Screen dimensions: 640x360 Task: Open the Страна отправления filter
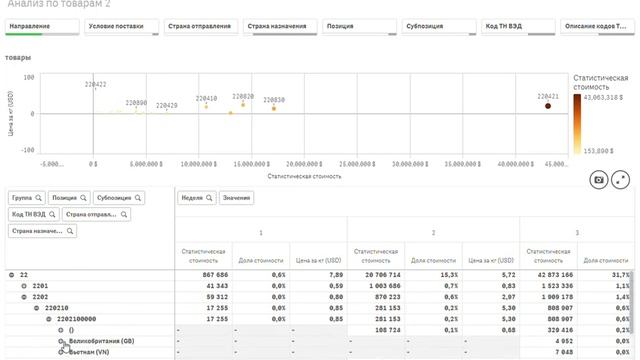click(x=200, y=27)
